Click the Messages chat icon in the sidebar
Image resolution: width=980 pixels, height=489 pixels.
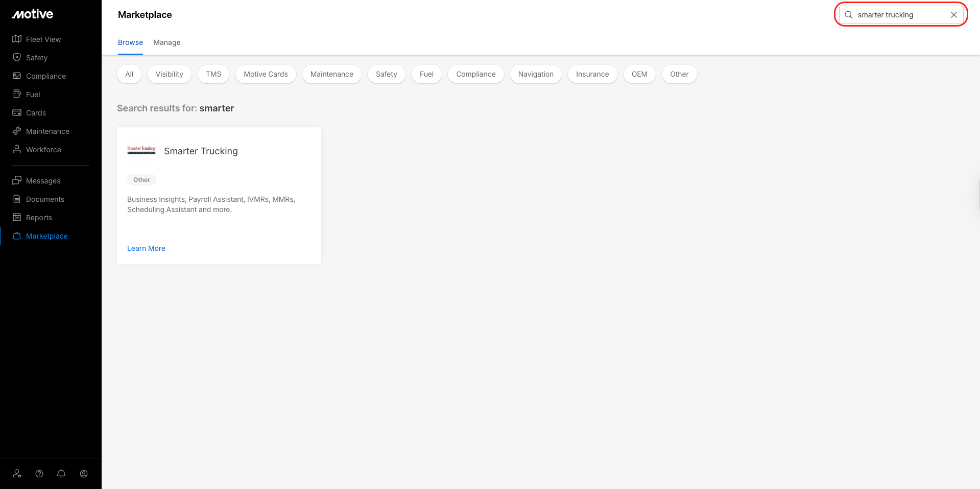(17, 181)
